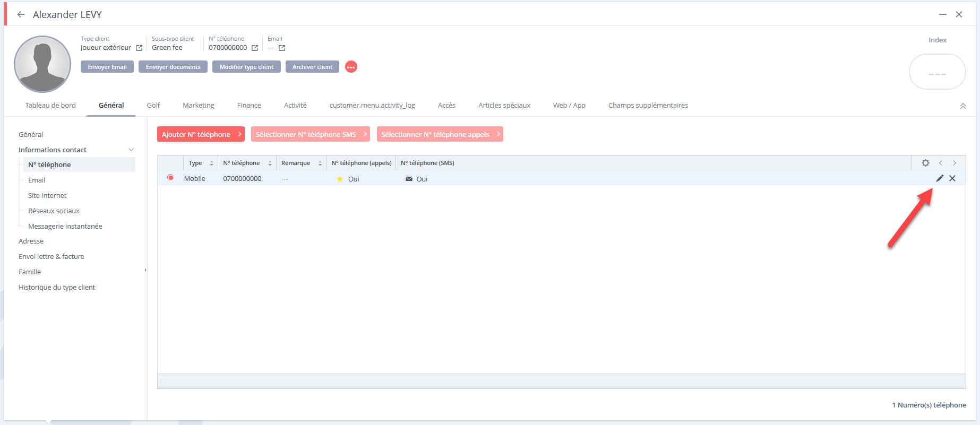
Task: Minimize the customer panel
Action: pos(943,14)
